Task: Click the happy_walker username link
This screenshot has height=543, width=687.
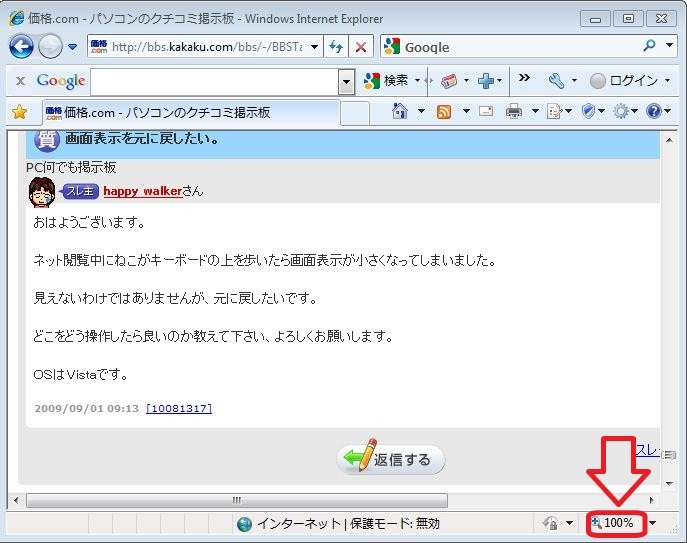Action: point(143,191)
